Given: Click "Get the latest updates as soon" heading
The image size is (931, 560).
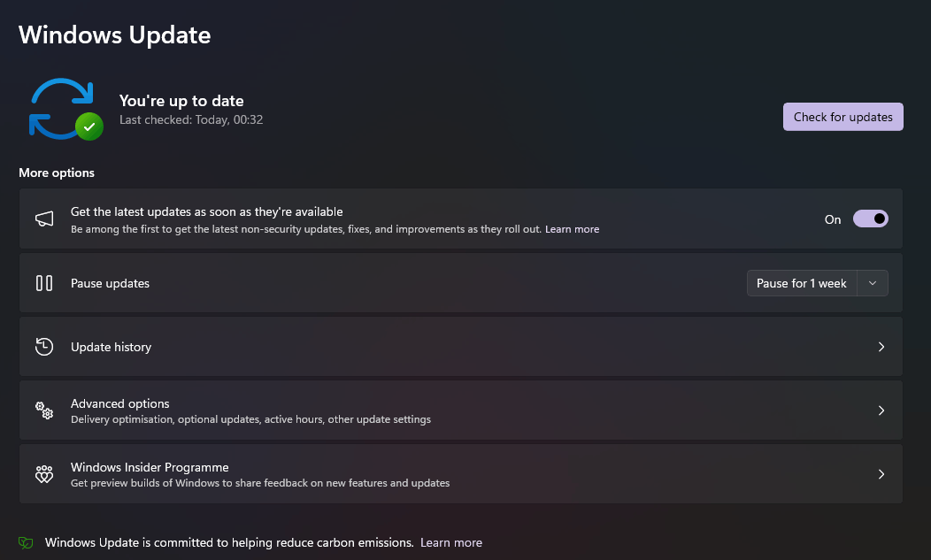Looking at the screenshot, I should point(206,212).
